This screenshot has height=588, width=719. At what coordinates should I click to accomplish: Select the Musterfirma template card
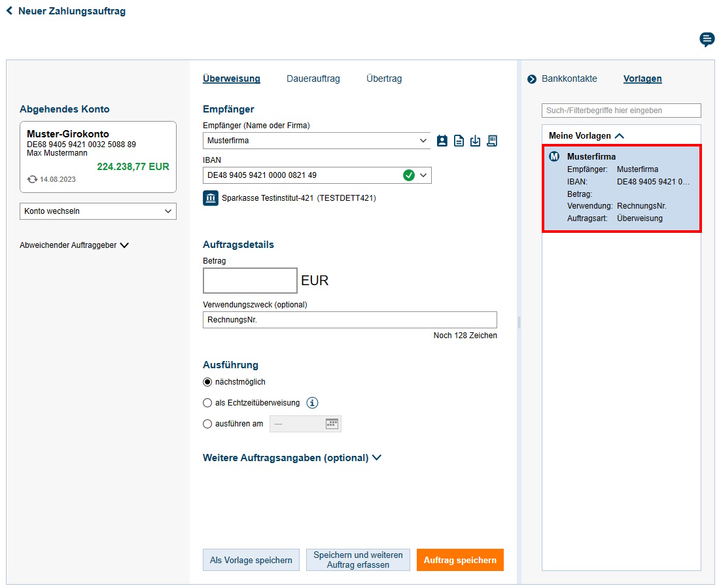(x=622, y=188)
